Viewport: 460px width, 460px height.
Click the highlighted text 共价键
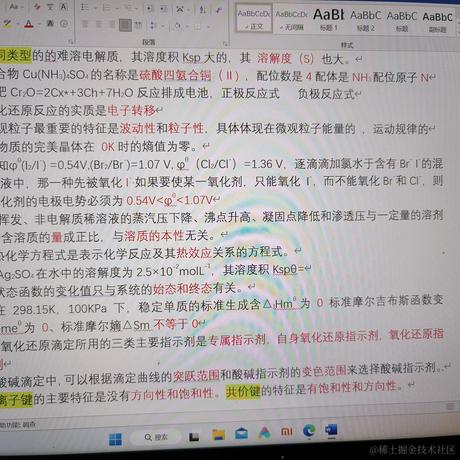point(243,391)
